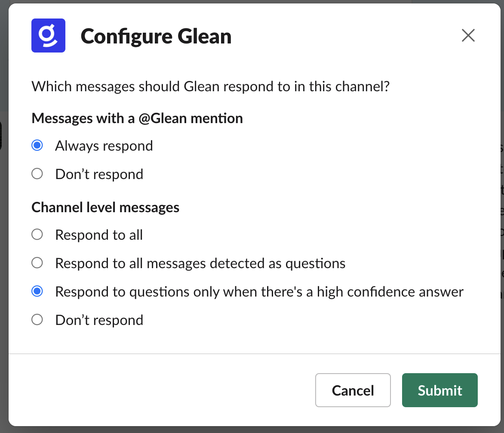
Task: Click the "Configure Glean" dialog title
Action: [156, 36]
